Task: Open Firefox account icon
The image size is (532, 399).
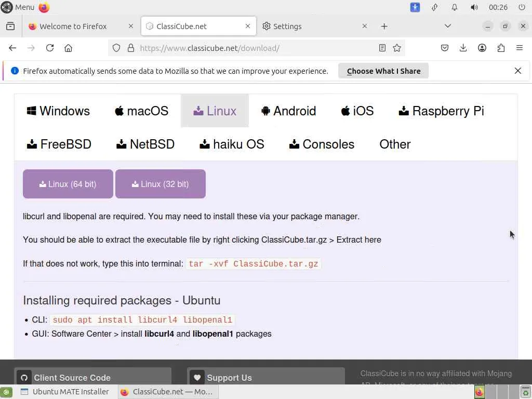Action: [x=482, y=48]
